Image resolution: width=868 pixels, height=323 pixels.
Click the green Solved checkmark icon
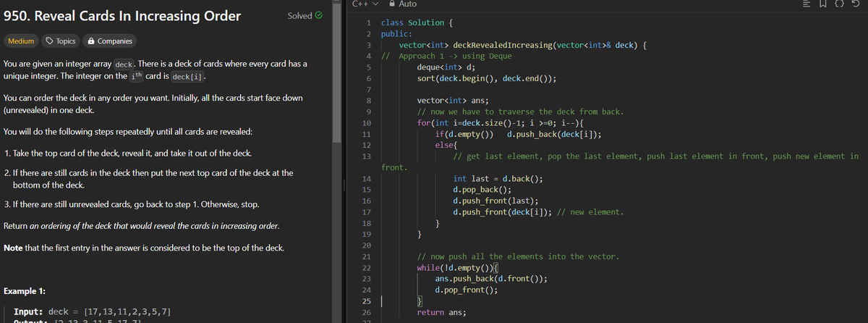coord(319,15)
